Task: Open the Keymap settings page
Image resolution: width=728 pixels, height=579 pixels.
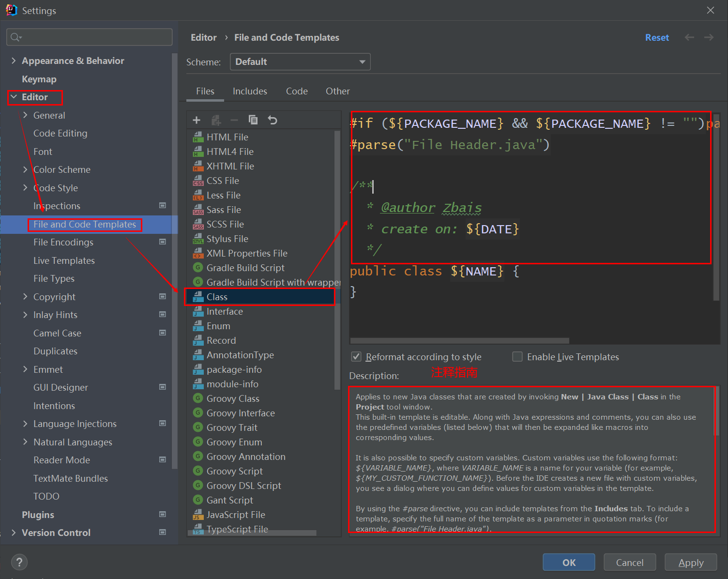Action: (39, 79)
